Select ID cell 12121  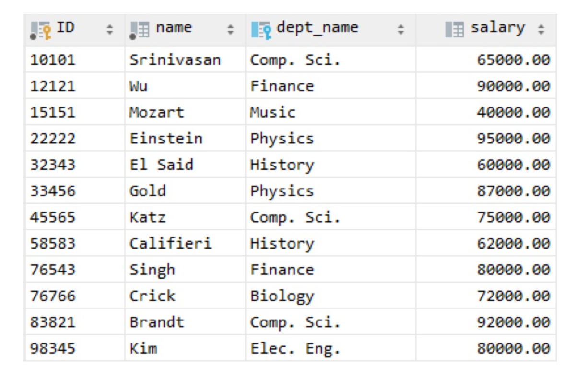pyautogui.click(x=74, y=86)
